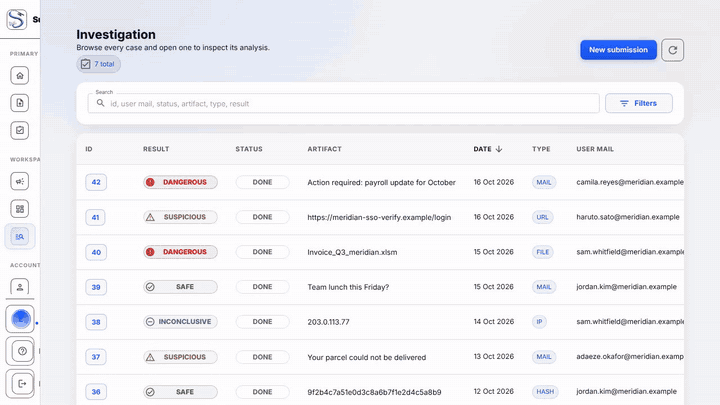Open the checklist icon under Primary
This screenshot has width=720, height=405.
click(20, 130)
